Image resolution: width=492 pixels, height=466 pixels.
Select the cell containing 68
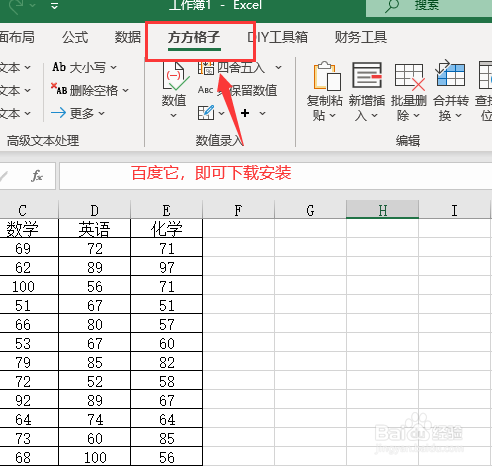(29, 457)
